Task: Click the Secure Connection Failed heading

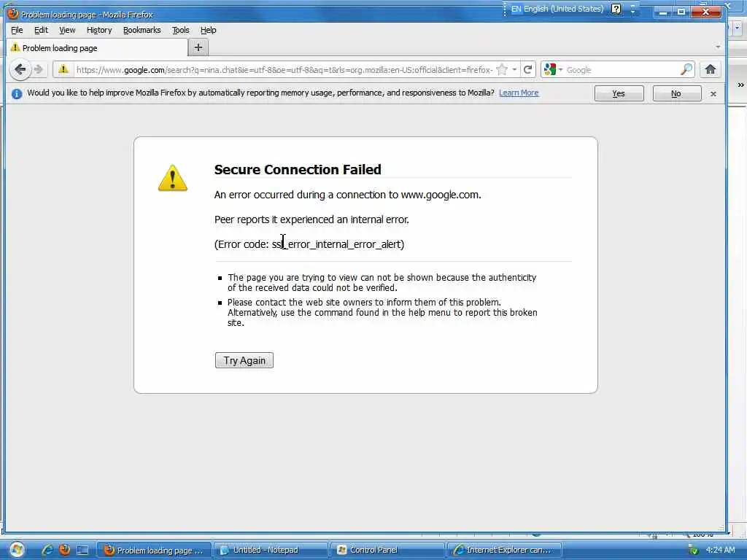Action: [298, 169]
